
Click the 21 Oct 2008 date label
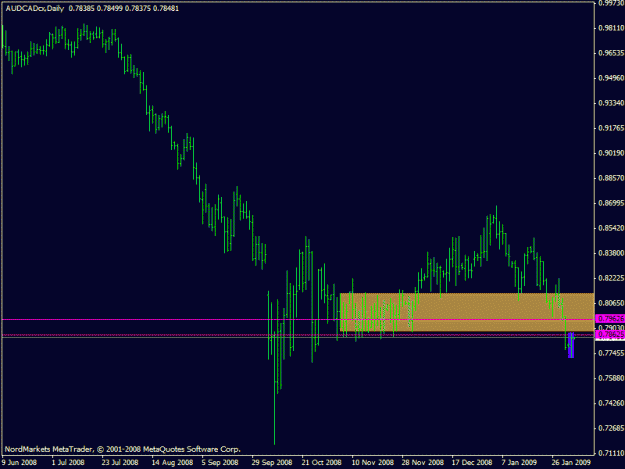click(321, 463)
